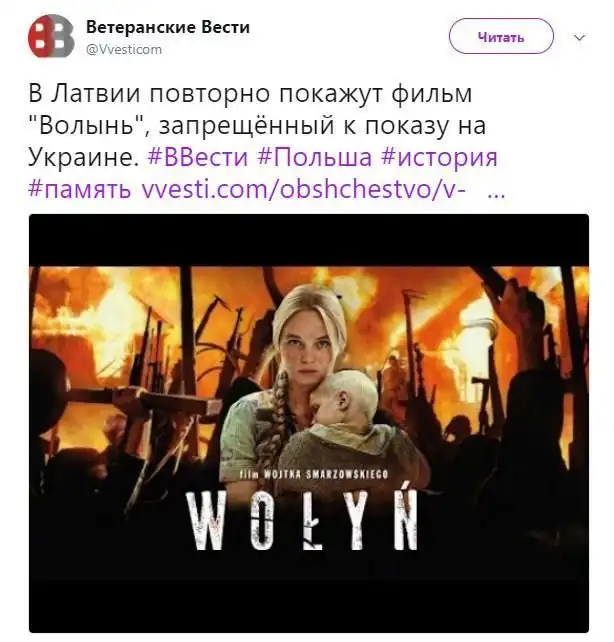Screen dimensions: 614x642
Task: Open the #память hashtag
Action: [x=80, y=189]
